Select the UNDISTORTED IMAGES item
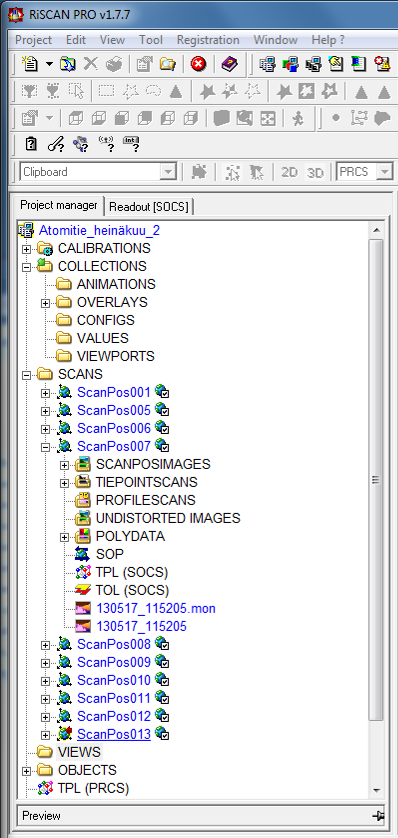Viewport: 398px width, 838px height. pyautogui.click(x=168, y=518)
